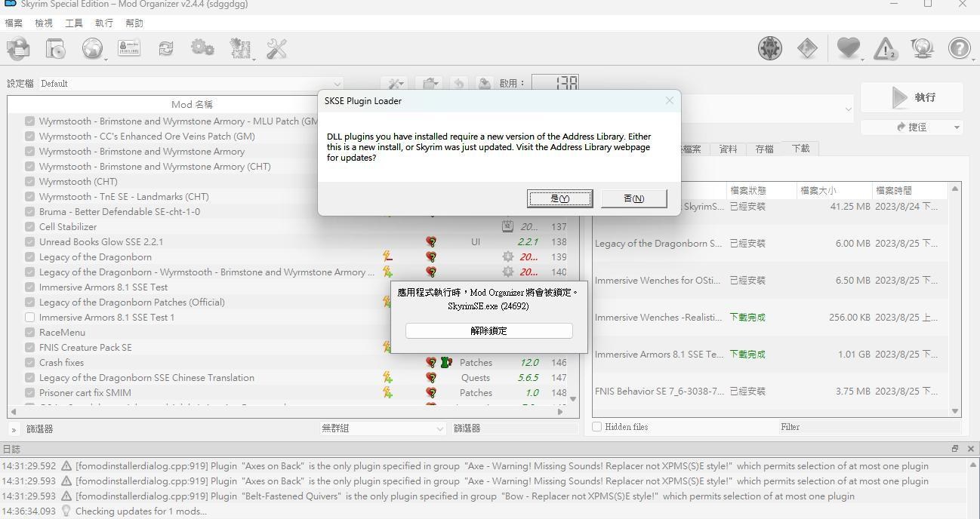This screenshot has height=519, width=980.
Task: Click the mod list 篩選器 filter field
Action: [x=514, y=428]
